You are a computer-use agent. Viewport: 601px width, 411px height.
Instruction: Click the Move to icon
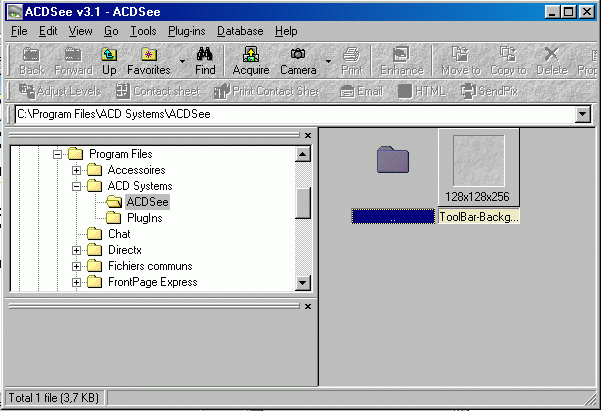coord(460,54)
